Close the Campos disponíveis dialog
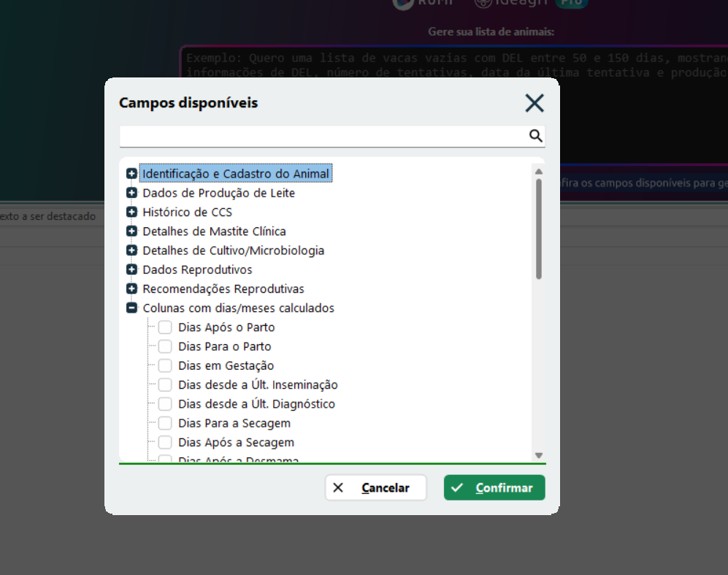Image resolution: width=728 pixels, height=575 pixels. point(534,103)
